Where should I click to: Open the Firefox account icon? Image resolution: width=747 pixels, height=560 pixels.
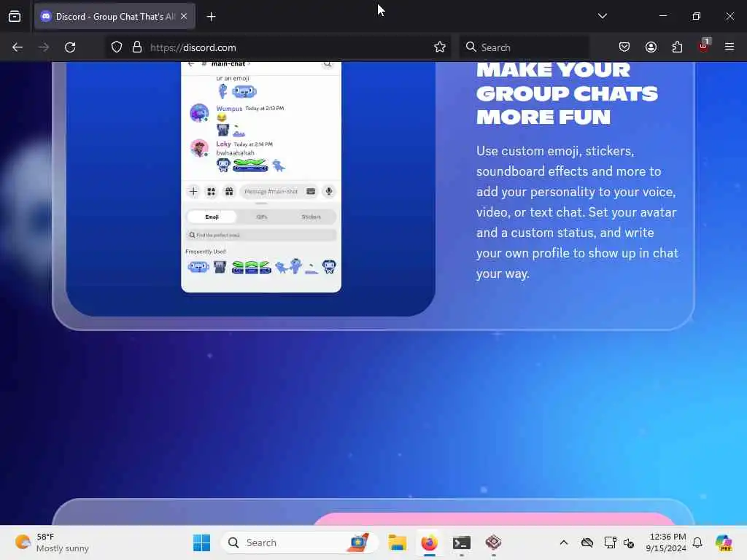click(x=651, y=47)
